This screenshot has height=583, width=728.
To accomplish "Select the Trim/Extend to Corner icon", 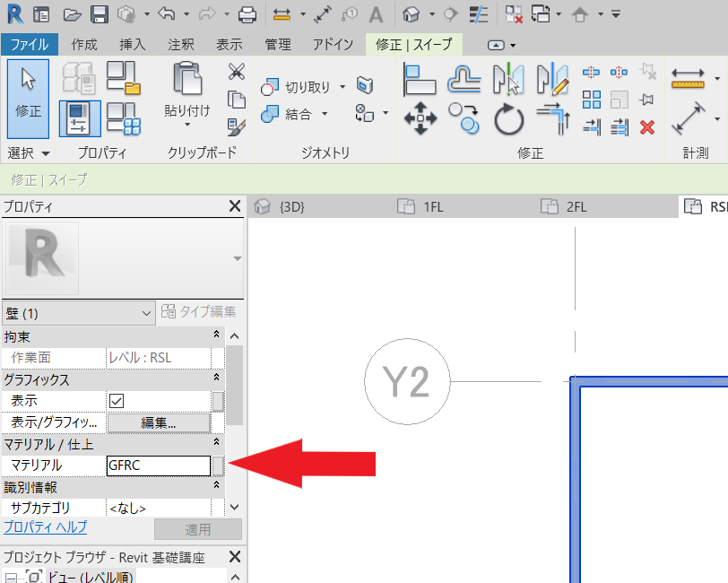I will (x=553, y=119).
